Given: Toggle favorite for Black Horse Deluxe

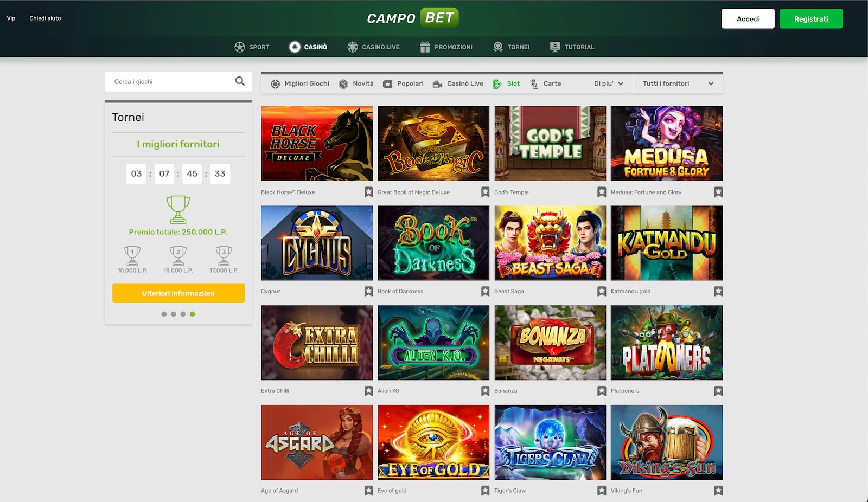Looking at the screenshot, I should tap(368, 192).
